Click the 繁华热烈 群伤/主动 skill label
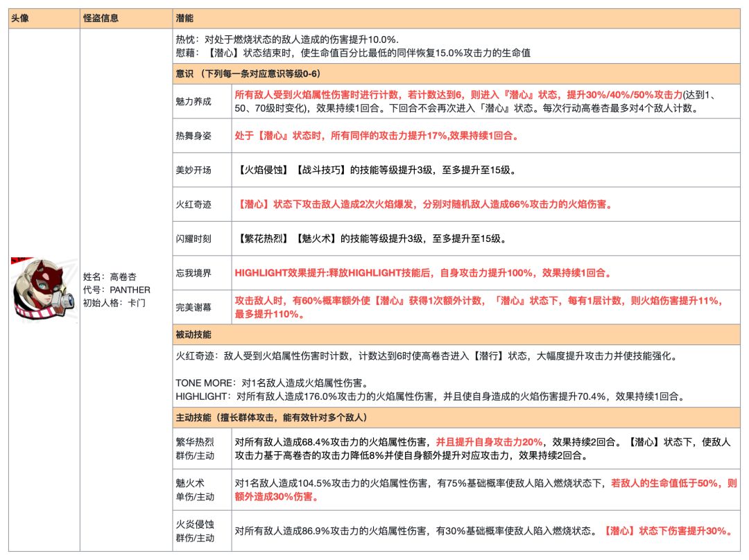The height and width of the screenshot is (560, 749). (x=195, y=449)
